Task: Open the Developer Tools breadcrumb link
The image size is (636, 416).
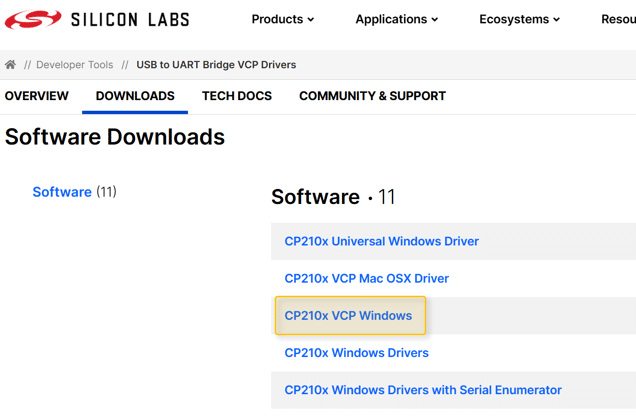Action: 75,64
